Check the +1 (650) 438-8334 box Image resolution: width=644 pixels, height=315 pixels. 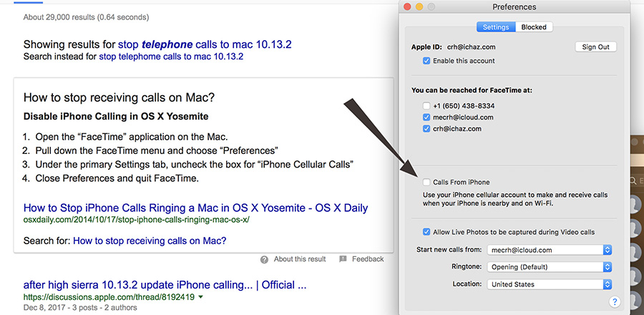pos(426,106)
